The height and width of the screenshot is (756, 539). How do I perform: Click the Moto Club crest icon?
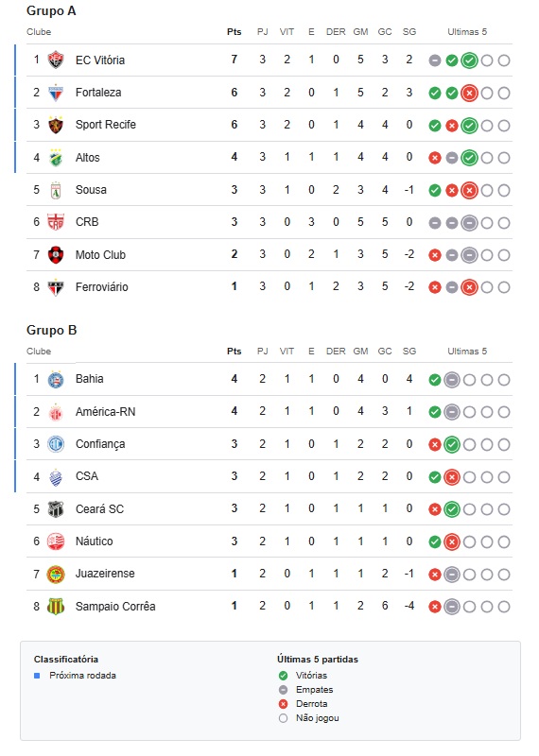(x=56, y=254)
